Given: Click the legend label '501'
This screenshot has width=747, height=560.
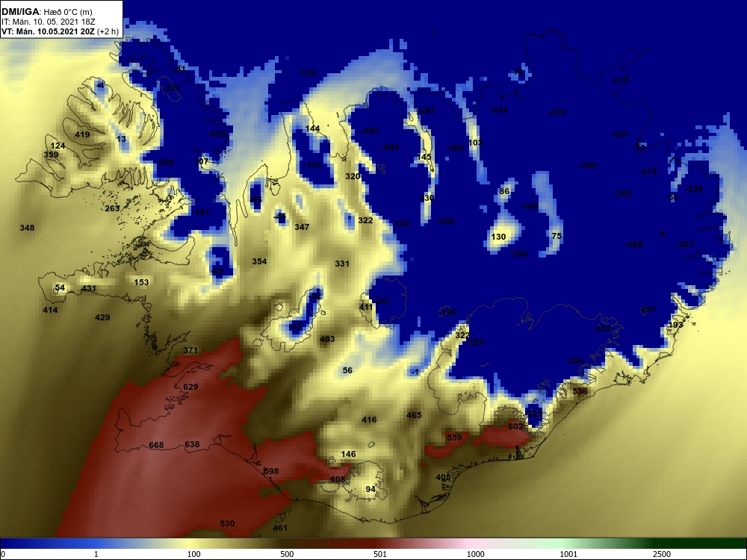Looking at the screenshot, I should 380,554.
